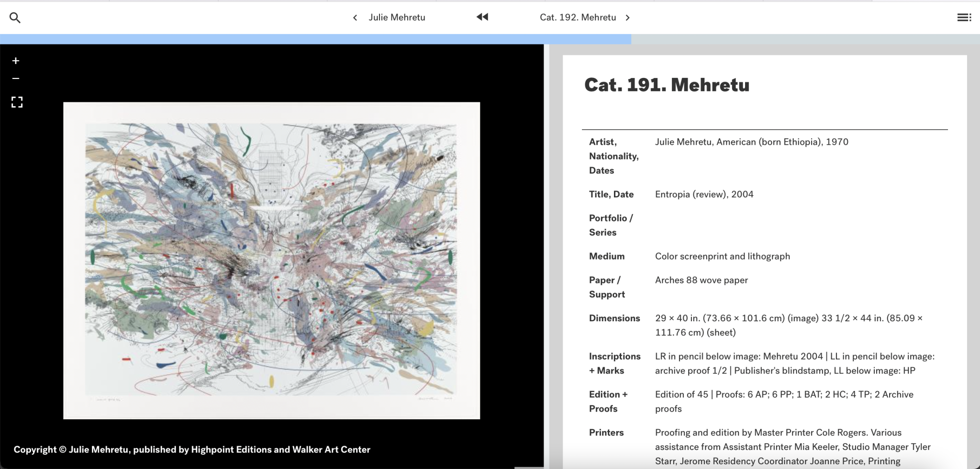Click the unfilled gray part of progress bar

click(804, 39)
